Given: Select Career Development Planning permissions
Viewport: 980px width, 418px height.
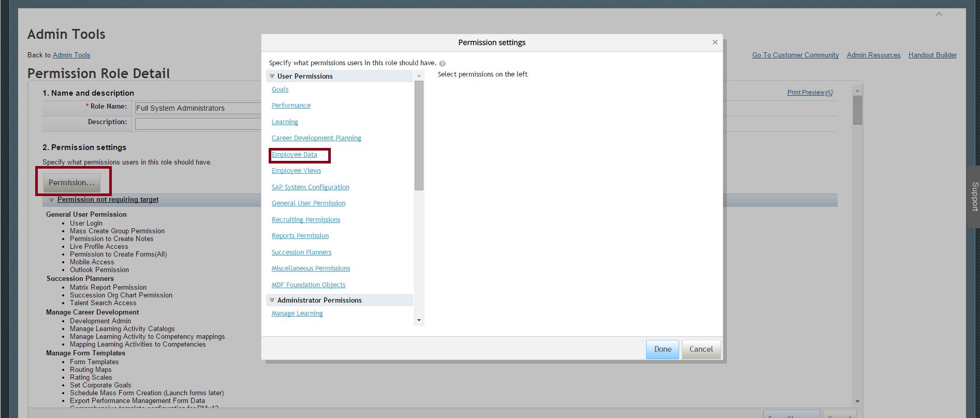Looking at the screenshot, I should (x=316, y=138).
